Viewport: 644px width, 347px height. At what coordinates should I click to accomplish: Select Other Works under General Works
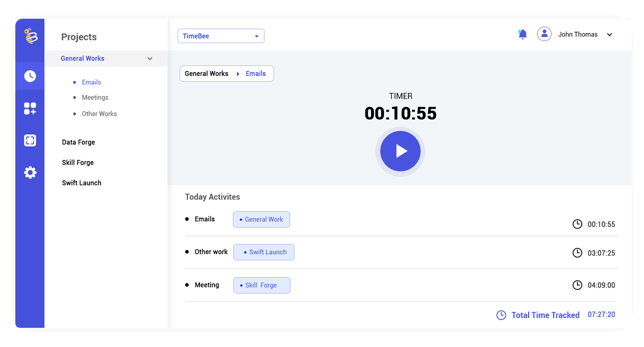coord(99,114)
